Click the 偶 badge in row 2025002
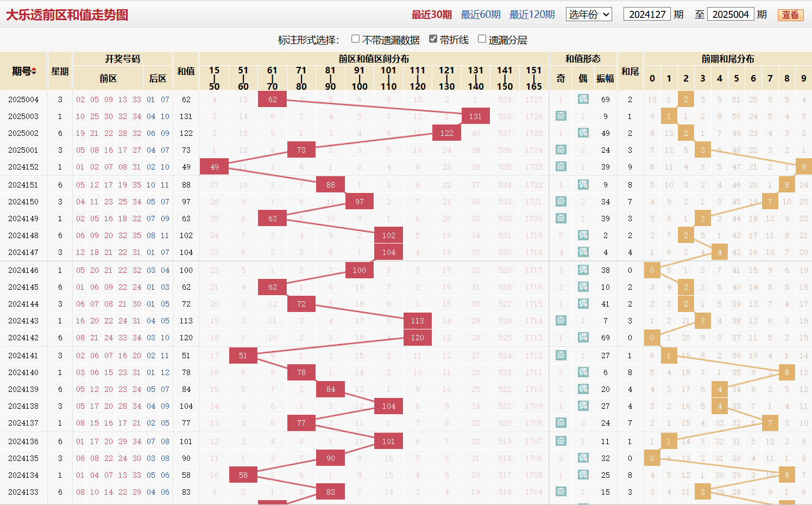Viewport: 812px width, 505px height. tap(583, 133)
